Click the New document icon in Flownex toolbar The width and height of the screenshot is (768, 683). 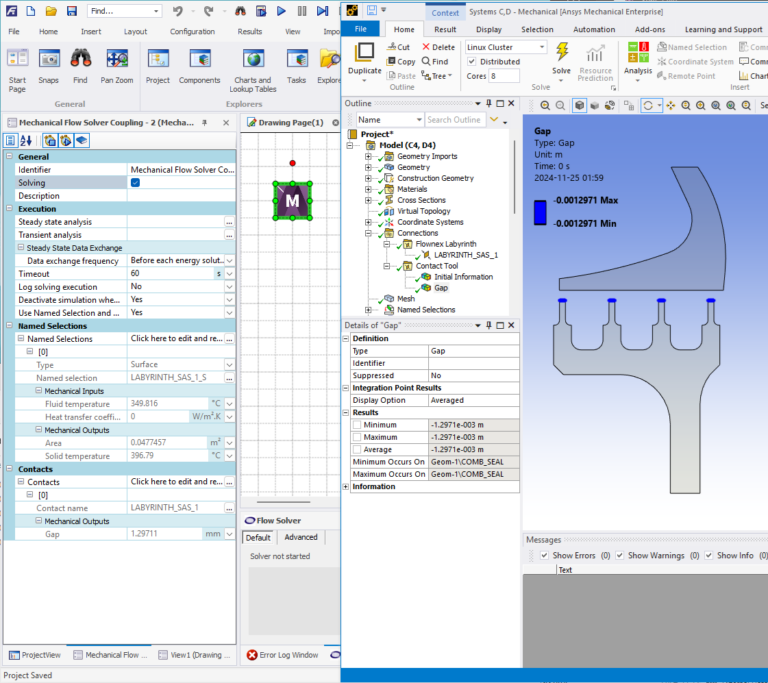pyautogui.click(x=30, y=11)
